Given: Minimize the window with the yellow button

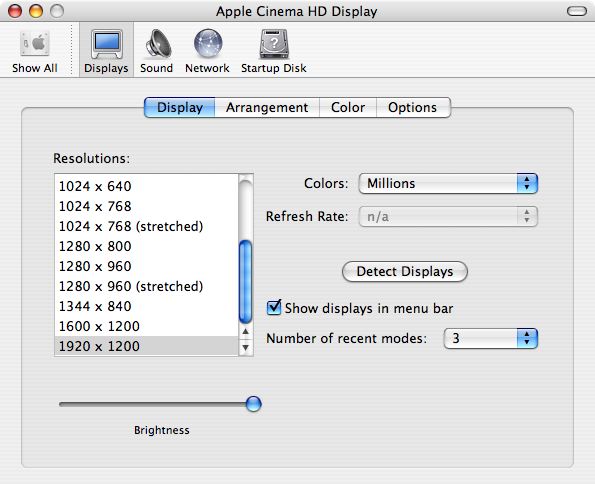Looking at the screenshot, I should [x=36, y=11].
